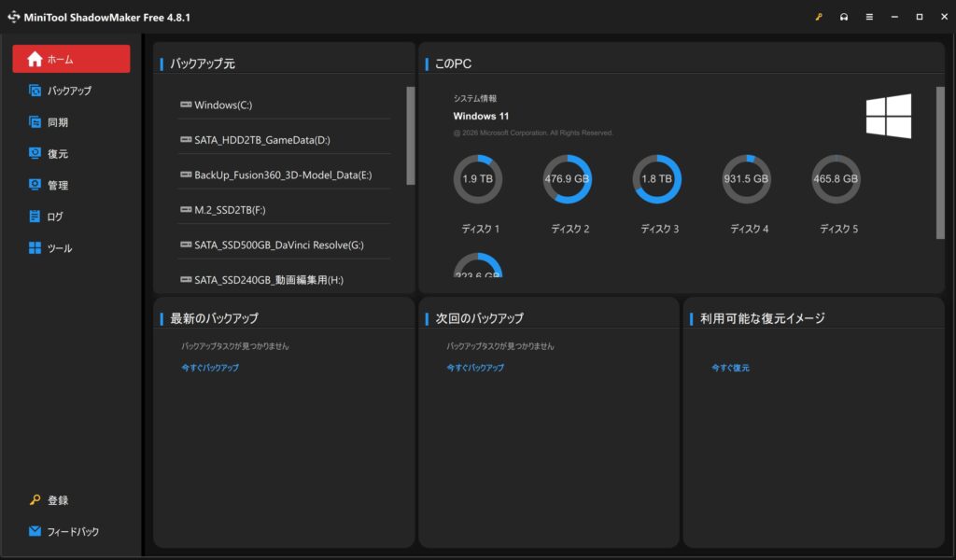Image resolution: width=956 pixels, height=560 pixels.
Task: Open the 管理 manage tab
Action: click(71, 185)
